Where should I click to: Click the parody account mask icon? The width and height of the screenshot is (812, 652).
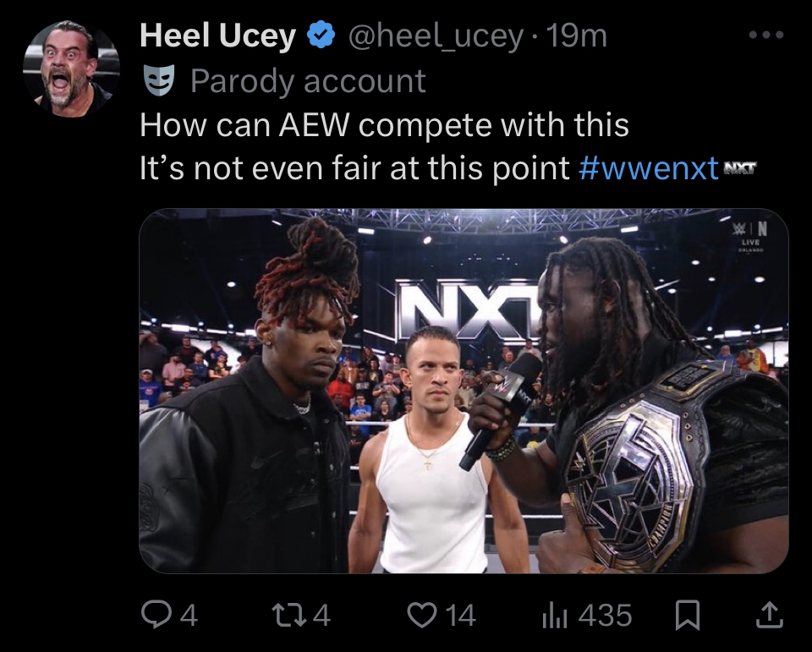point(159,81)
